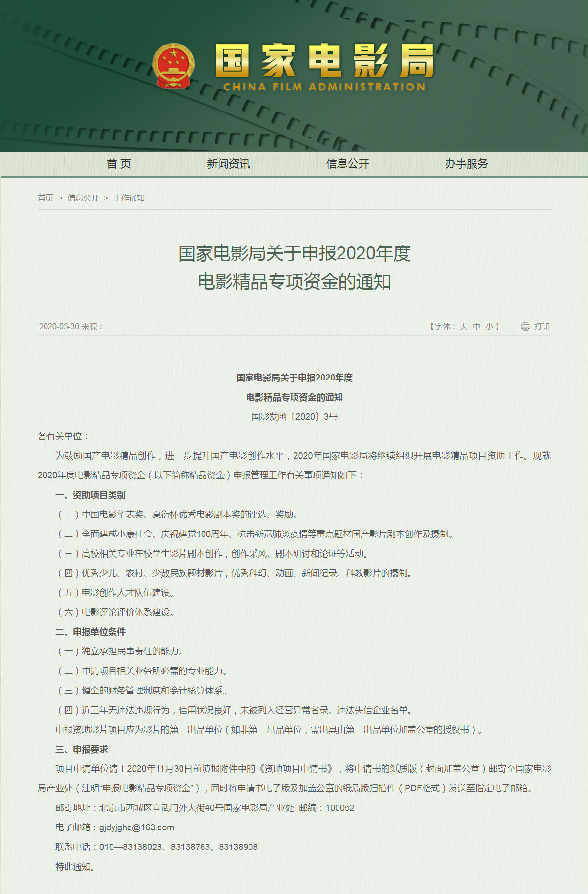Click the line （五）电影创作人才队伍建设
The width and height of the screenshot is (588, 894).
pyautogui.click(x=116, y=593)
